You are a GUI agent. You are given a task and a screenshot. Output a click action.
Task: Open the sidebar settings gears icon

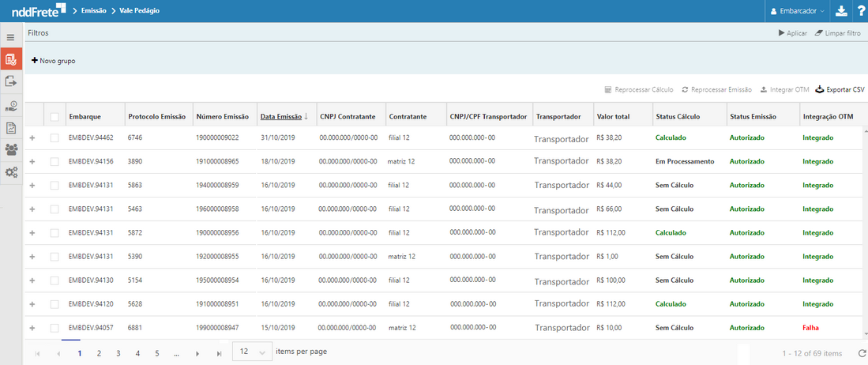click(11, 172)
